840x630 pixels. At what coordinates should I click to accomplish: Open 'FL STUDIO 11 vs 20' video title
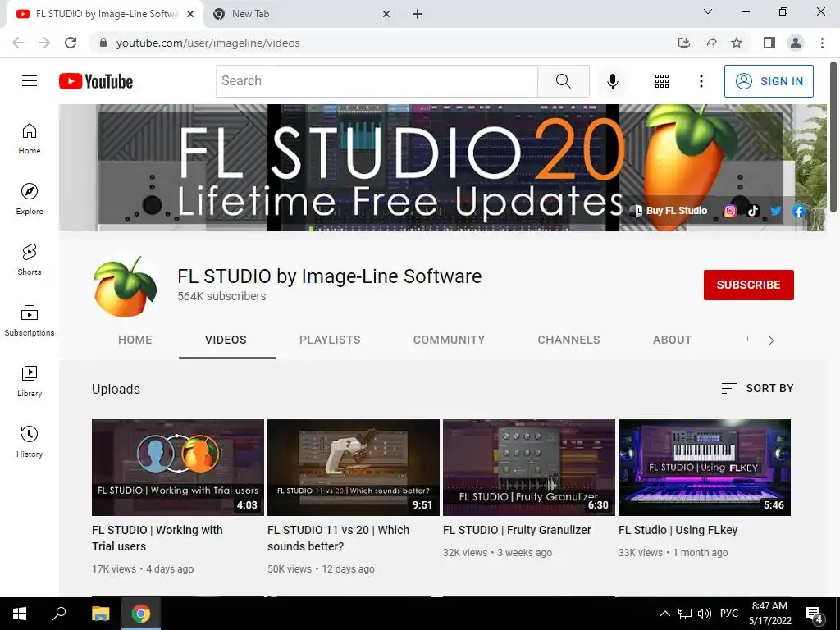pyautogui.click(x=338, y=538)
